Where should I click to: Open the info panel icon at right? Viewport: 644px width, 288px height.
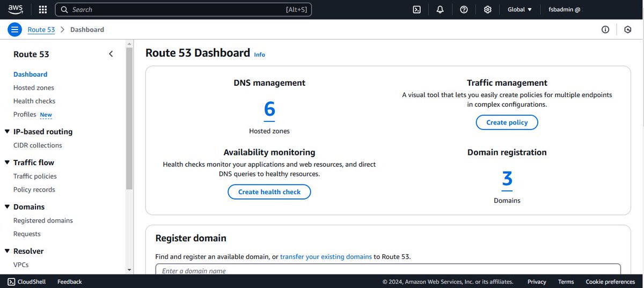pos(605,29)
